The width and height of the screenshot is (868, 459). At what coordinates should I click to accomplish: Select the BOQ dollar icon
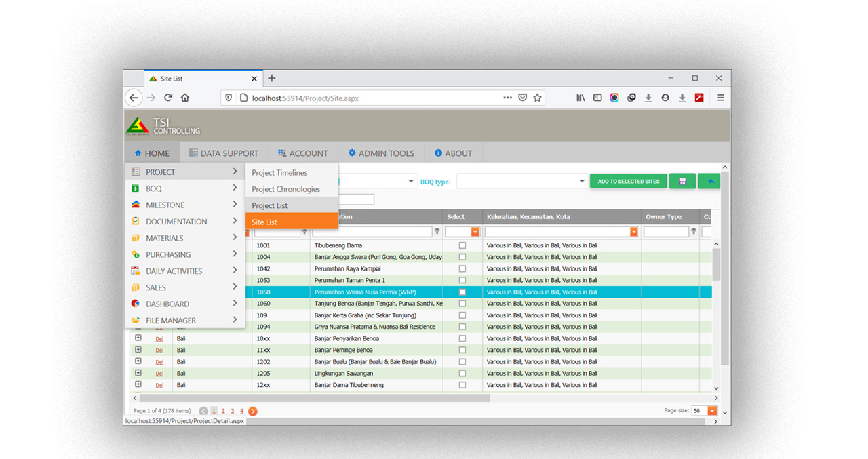pos(136,188)
